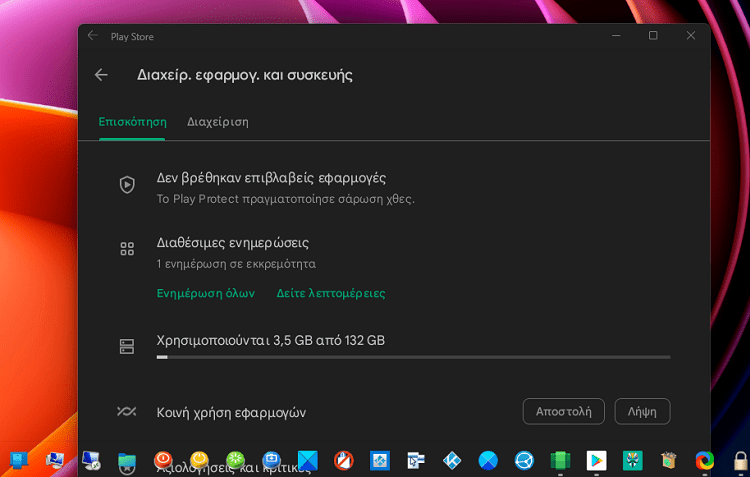Image resolution: width=750 pixels, height=477 pixels.
Task: Open Δείτε λεπτομέρειες link
Action: point(331,293)
